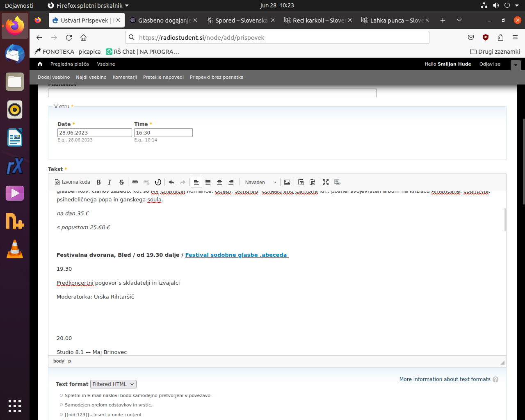525x420 pixels.
Task: Expand the Firefox list all tabs chevron
Action: click(x=459, y=20)
